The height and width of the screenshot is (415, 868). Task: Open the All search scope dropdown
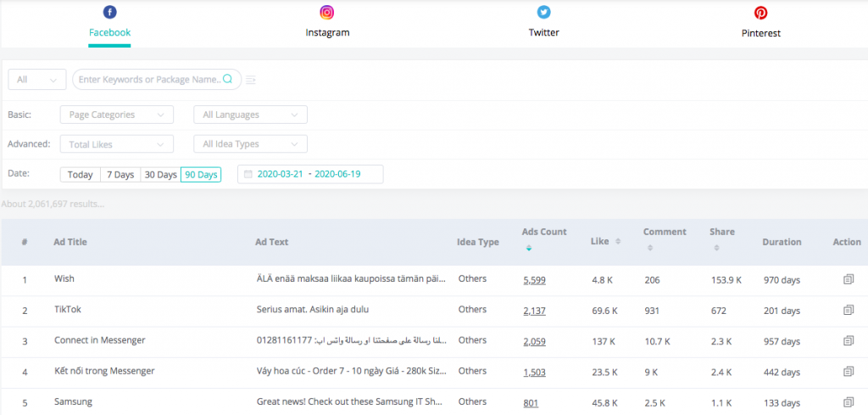37,79
